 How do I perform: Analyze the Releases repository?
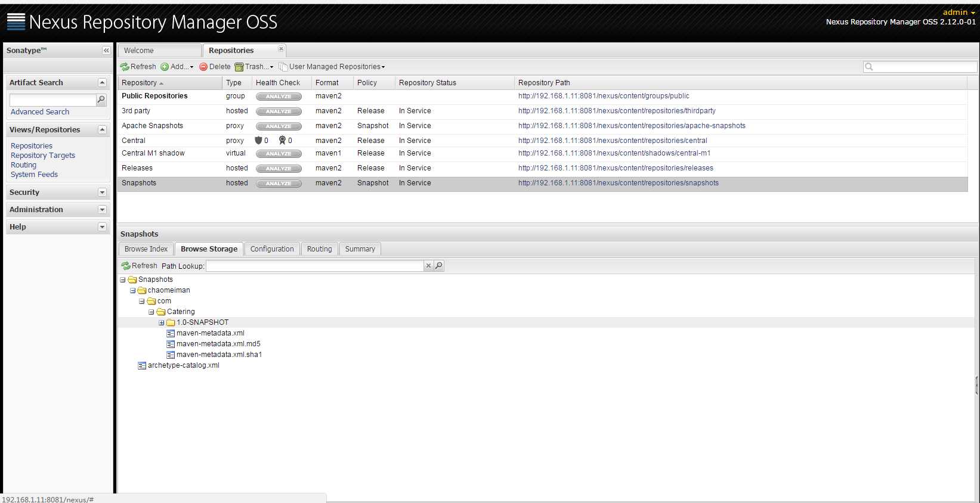279,169
